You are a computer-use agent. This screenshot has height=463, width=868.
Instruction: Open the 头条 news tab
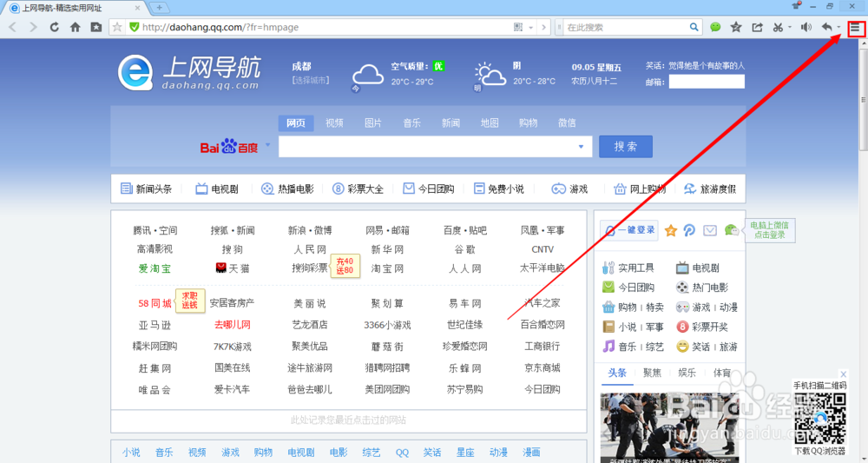(x=617, y=373)
